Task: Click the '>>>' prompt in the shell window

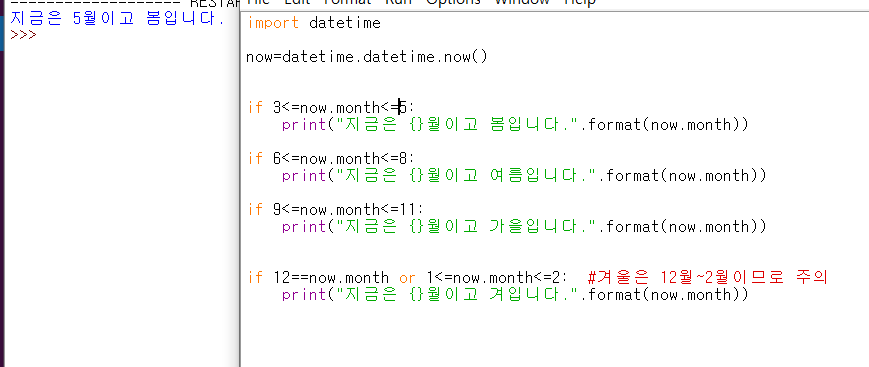Action: point(23,35)
